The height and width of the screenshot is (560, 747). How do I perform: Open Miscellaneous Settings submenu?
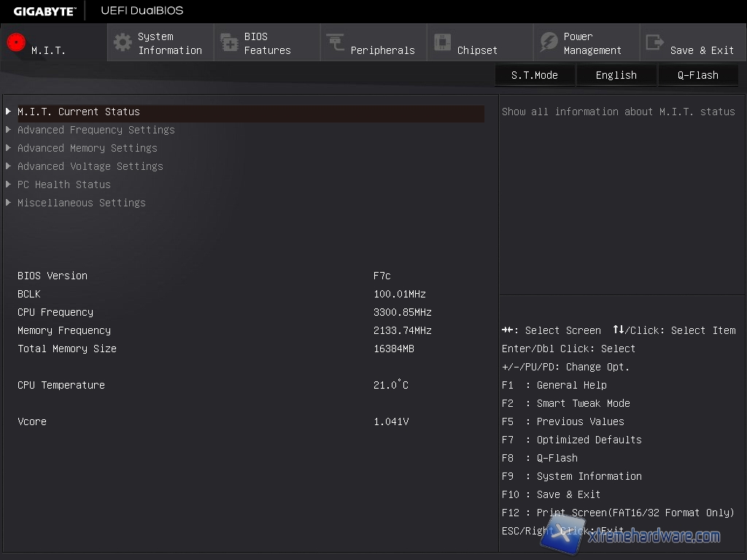pyautogui.click(x=81, y=203)
